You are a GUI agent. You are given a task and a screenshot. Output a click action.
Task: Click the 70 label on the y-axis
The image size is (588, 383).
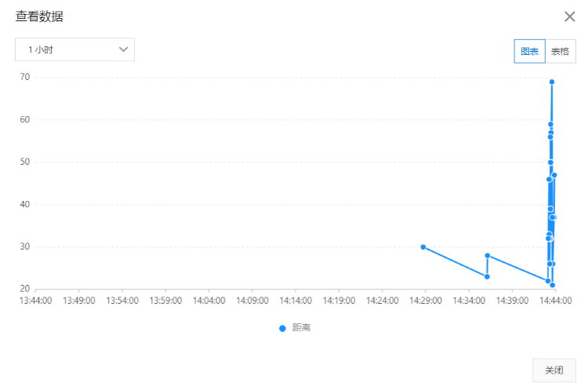(25, 77)
